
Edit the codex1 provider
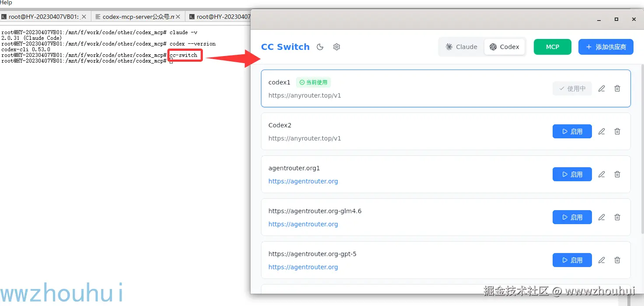[602, 88]
